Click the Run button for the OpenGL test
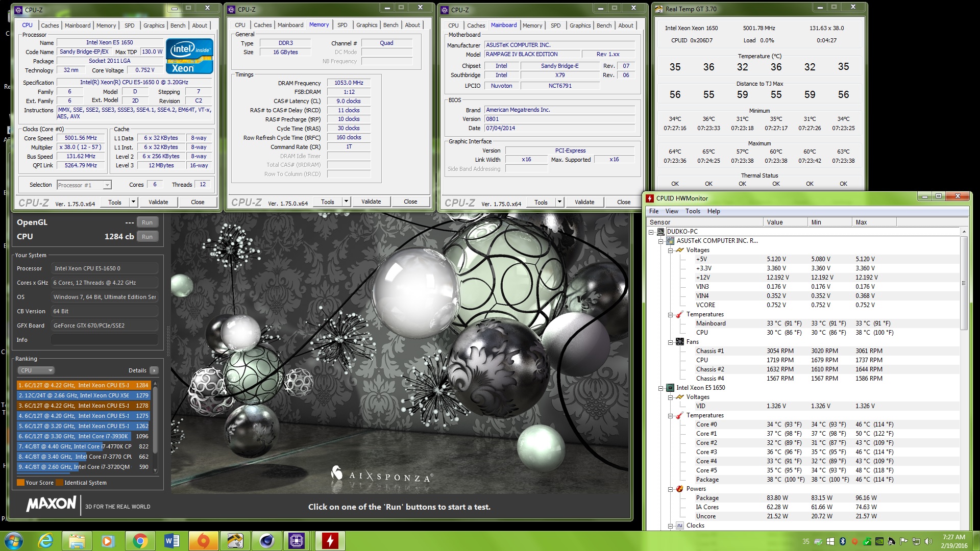980x551 pixels. coord(147,222)
